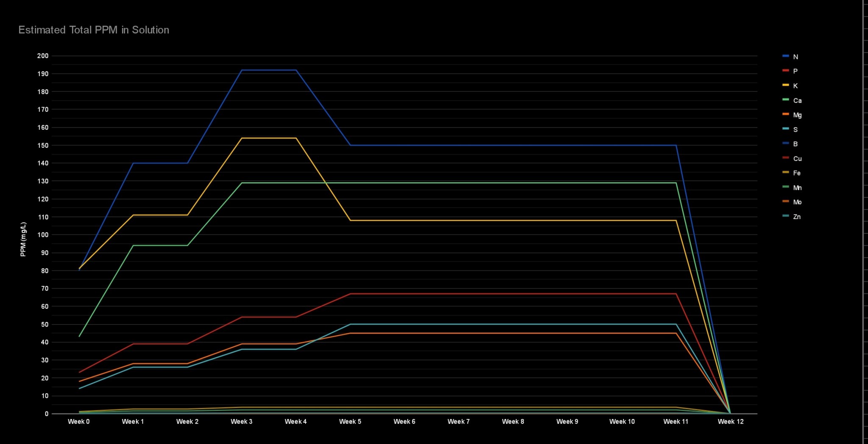This screenshot has height=444, width=868.
Task: Select the Week 12 x-axis label
Action: pyautogui.click(x=730, y=422)
